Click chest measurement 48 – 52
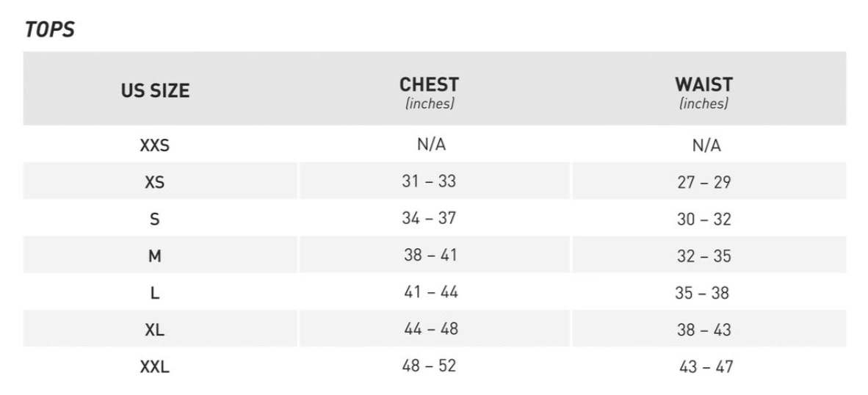The width and height of the screenshot is (868, 395). pos(429,365)
